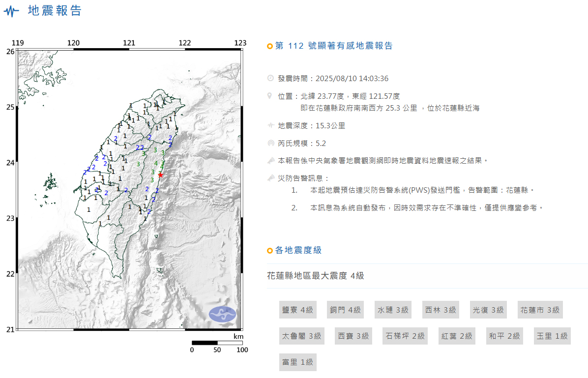Select the 銅門 4級 station tag
Image resolution: width=588 pixels, height=378 pixels.
tap(345, 310)
